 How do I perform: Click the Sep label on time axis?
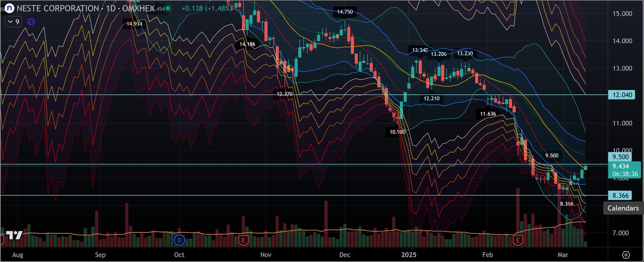coord(100,255)
